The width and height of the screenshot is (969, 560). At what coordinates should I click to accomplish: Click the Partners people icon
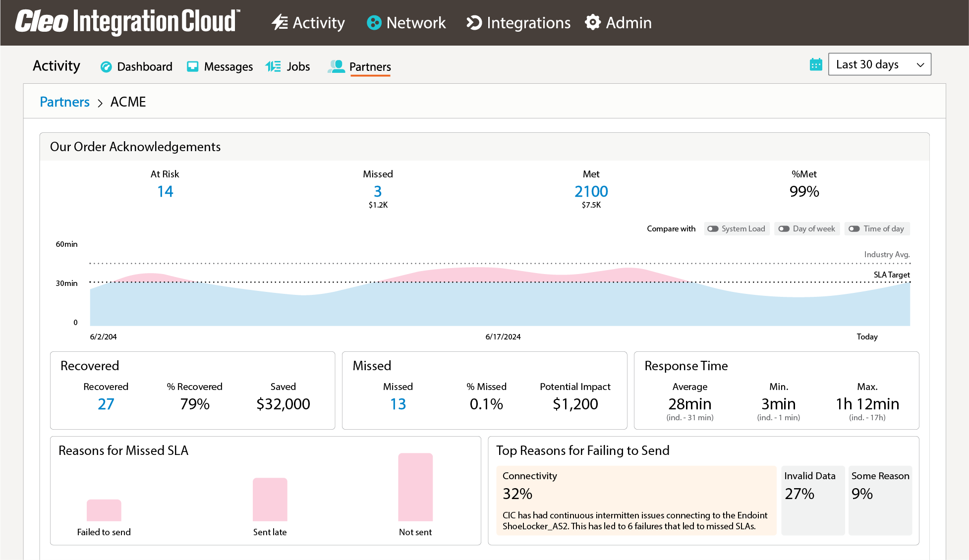point(336,66)
